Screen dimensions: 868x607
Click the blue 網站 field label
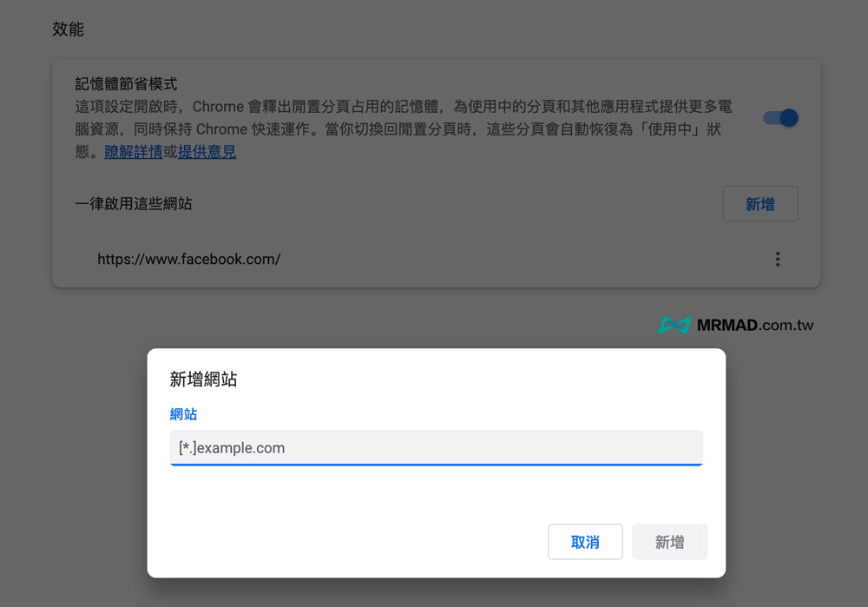pos(183,414)
